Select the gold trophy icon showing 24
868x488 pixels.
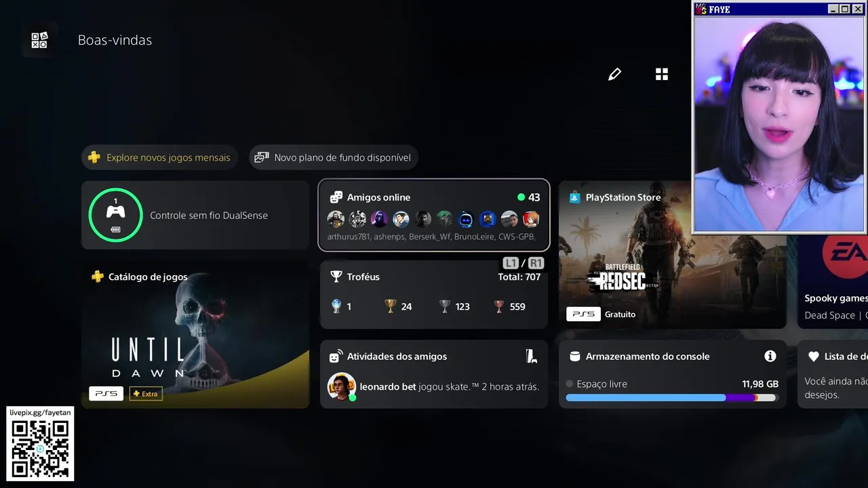point(390,306)
